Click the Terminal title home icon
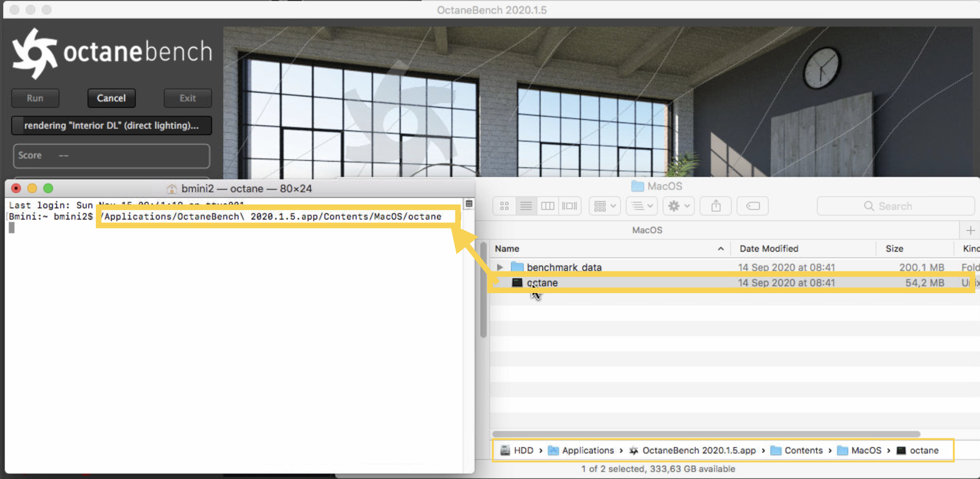 click(171, 189)
